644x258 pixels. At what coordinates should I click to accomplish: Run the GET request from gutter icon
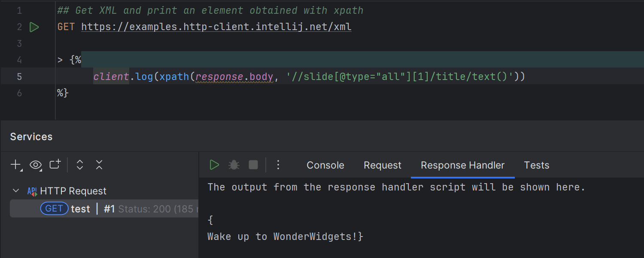[x=34, y=27]
